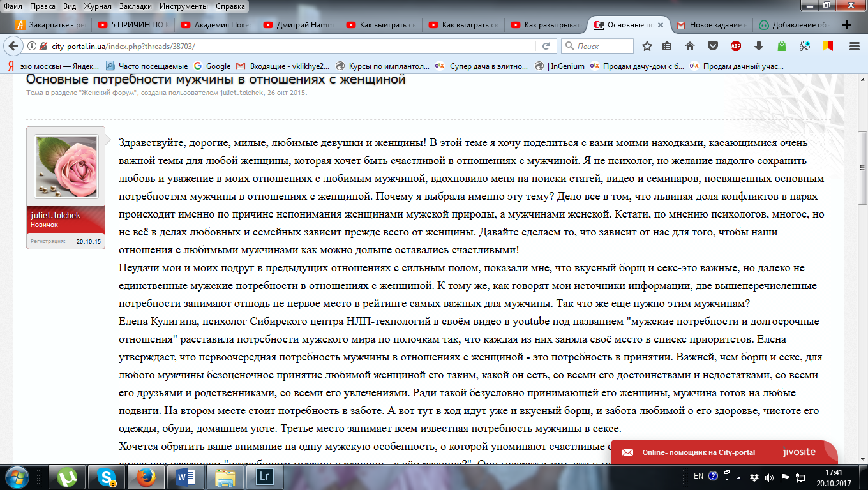Screen dimensions: 868x490
Task: Open the Часто посещаемые bookmark folder
Action: [147, 66]
